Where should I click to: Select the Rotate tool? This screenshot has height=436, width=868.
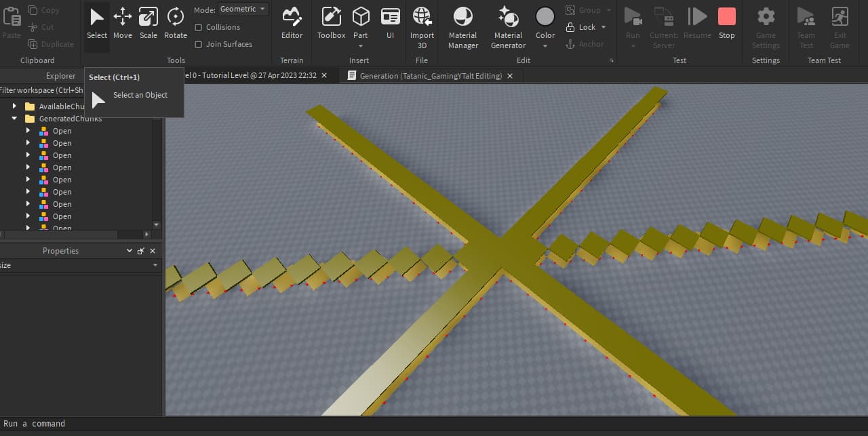point(175,22)
